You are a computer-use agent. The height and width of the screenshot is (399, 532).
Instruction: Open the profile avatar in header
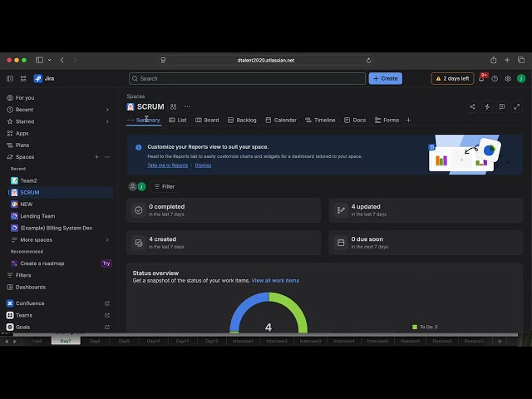click(x=521, y=78)
